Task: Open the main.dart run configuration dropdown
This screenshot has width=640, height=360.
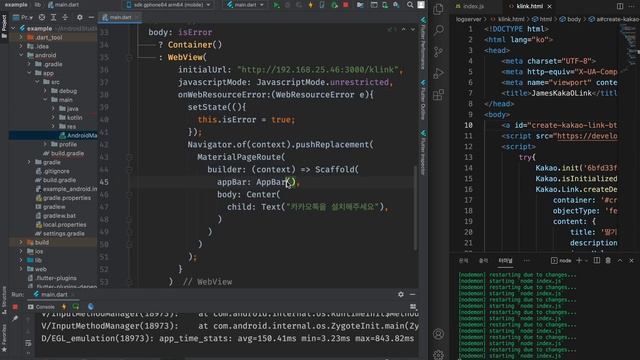Action: click(x=245, y=5)
